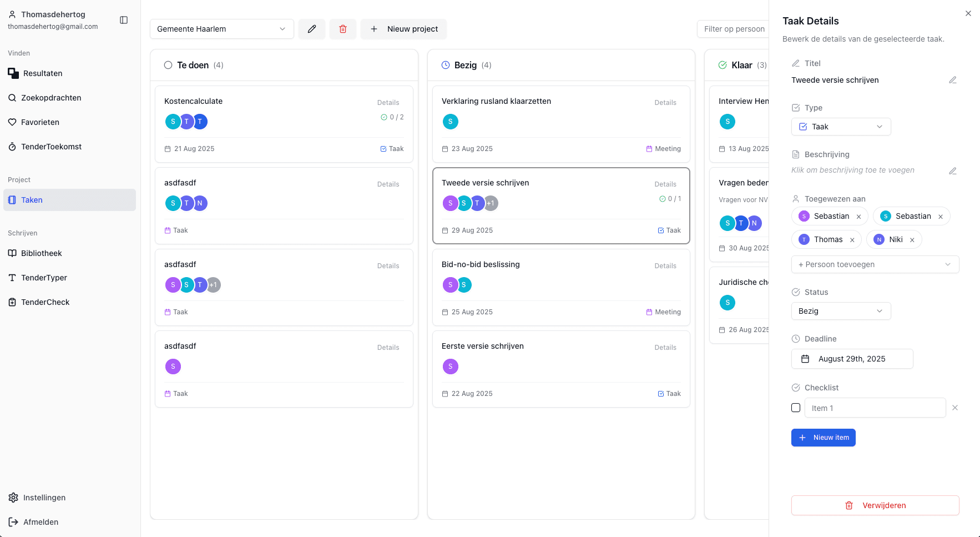Viewport: 980px width, 537px height.
Task: Click the red trash delete project icon
Action: point(343,29)
